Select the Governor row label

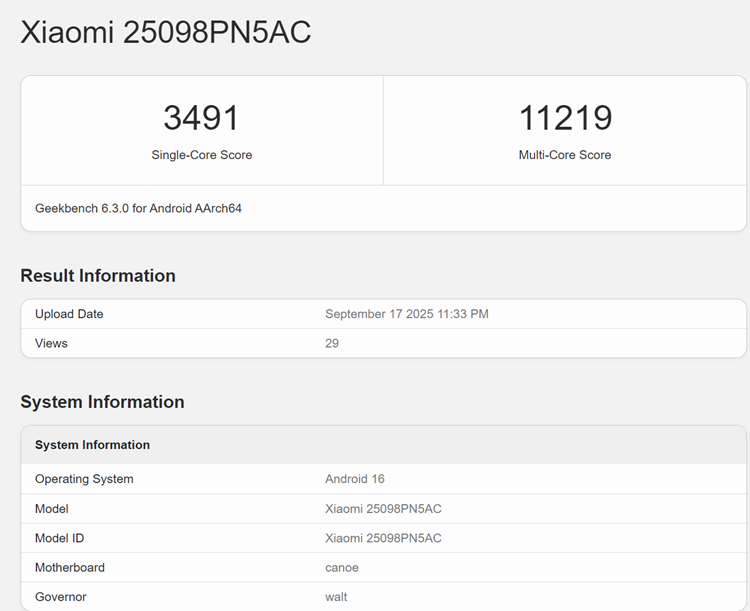pyautogui.click(x=60, y=597)
